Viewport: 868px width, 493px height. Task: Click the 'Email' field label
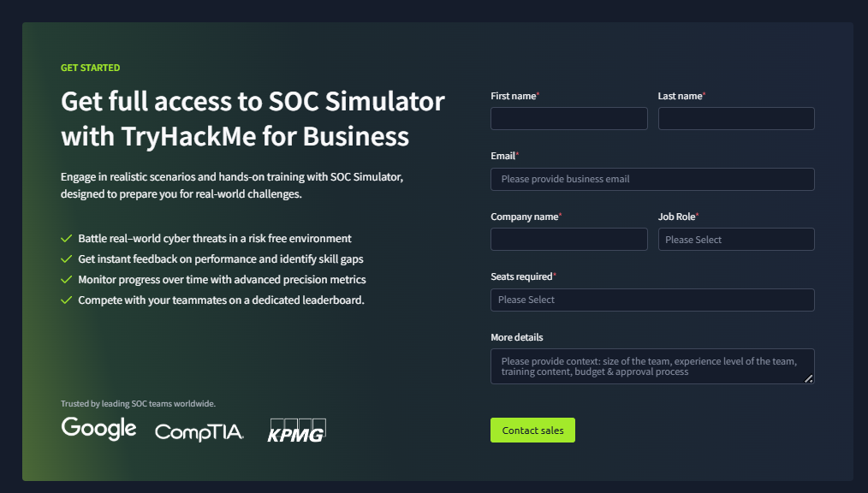point(504,156)
